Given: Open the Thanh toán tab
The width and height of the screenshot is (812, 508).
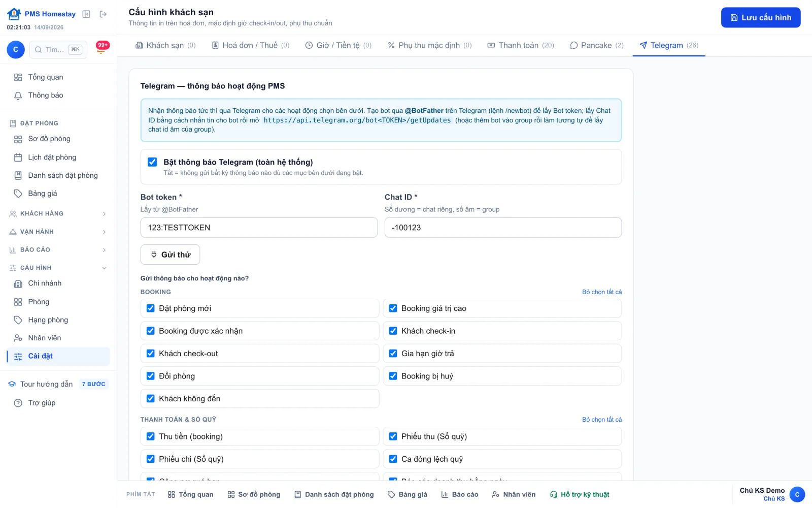Looking at the screenshot, I should click(521, 45).
